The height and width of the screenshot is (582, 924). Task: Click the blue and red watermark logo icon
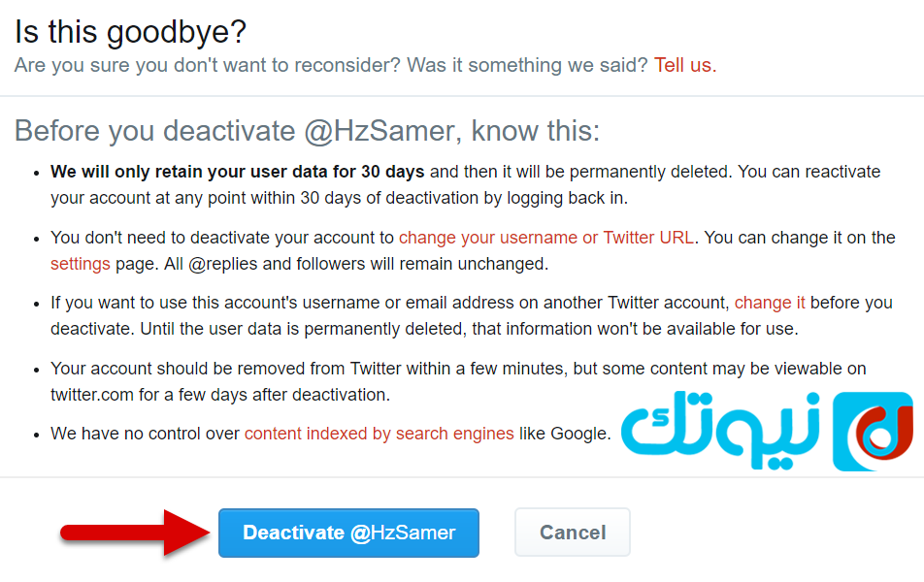[x=873, y=432]
